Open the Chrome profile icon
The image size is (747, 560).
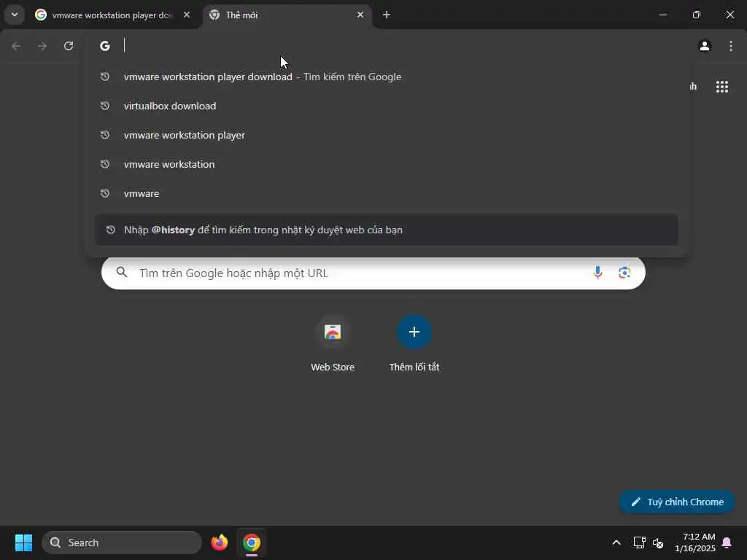(705, 46)
